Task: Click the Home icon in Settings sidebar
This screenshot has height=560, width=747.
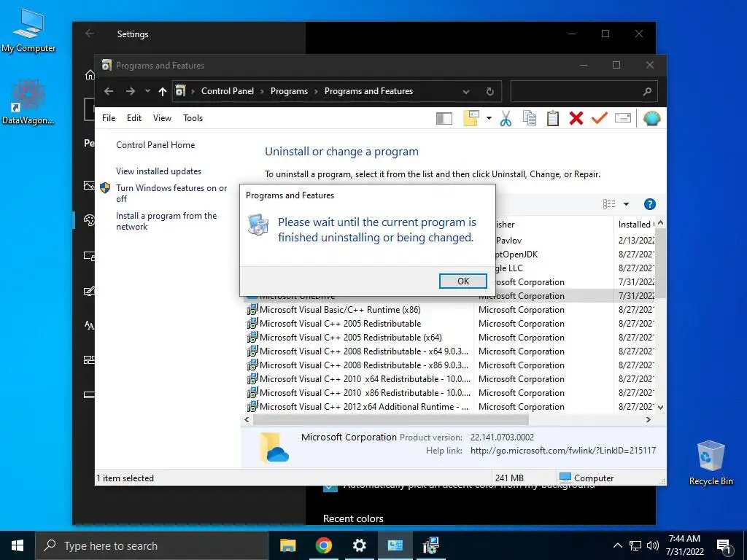Action: 90,75
